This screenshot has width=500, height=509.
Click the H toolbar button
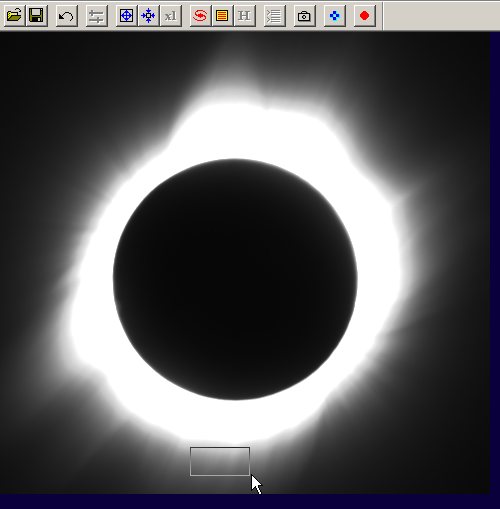point(244,15)
